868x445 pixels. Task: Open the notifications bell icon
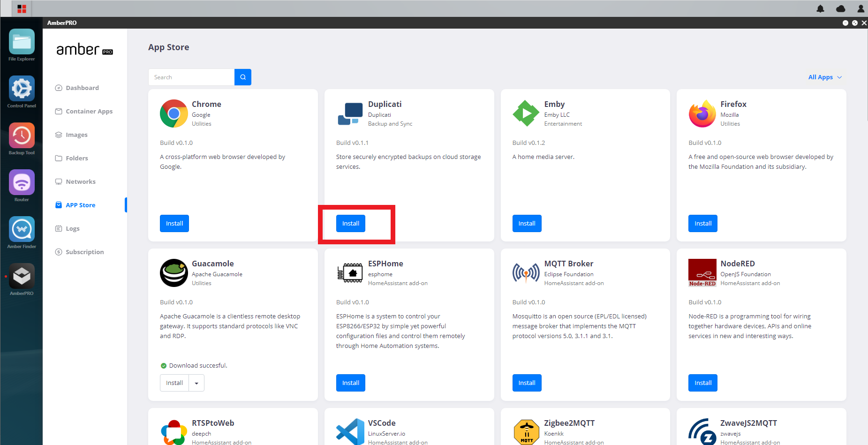[x=820, y=8]
